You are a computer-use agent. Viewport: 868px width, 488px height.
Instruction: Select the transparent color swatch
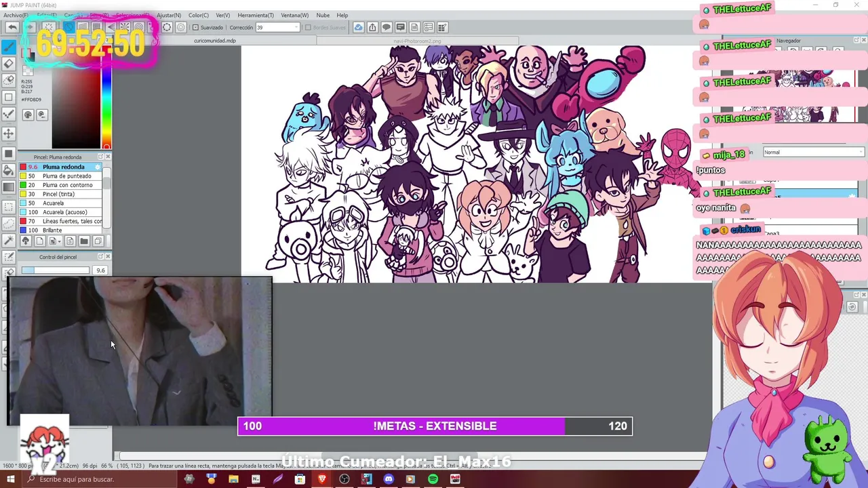click(27, 70)
